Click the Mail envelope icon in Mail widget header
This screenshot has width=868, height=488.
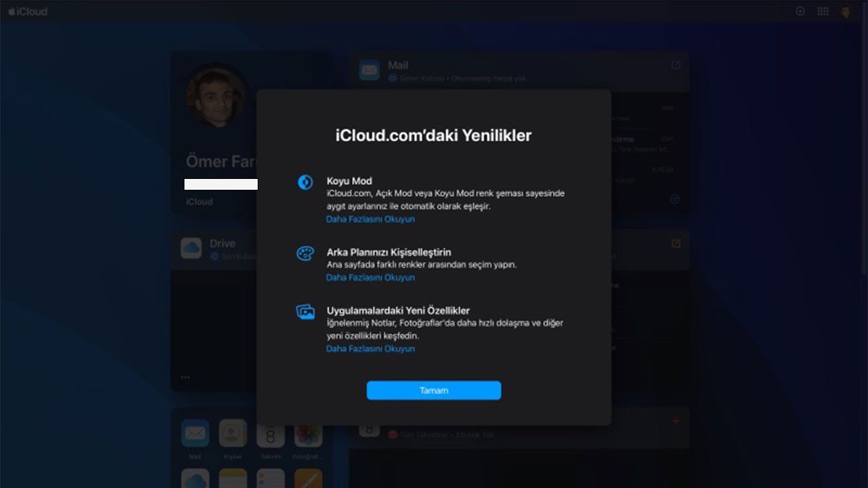click(370, 70)
